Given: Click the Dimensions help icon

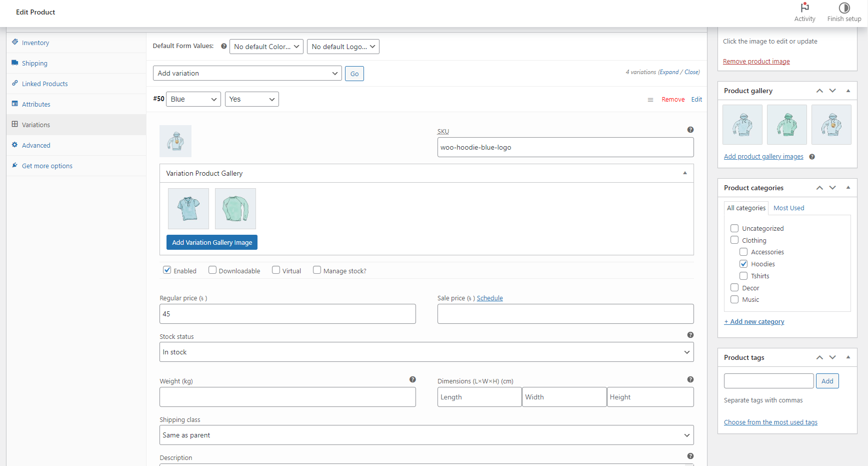Looking at the screenshot, I should tap(690, 379).
